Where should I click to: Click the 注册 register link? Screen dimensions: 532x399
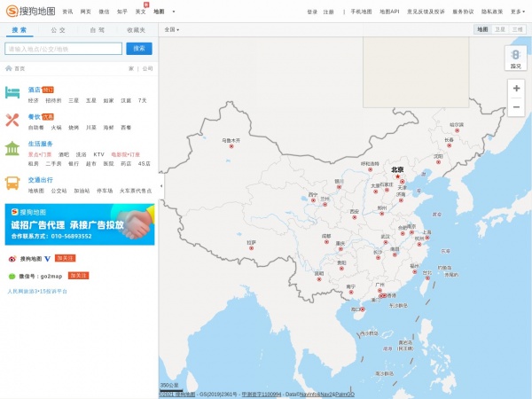tap(328, 12)
